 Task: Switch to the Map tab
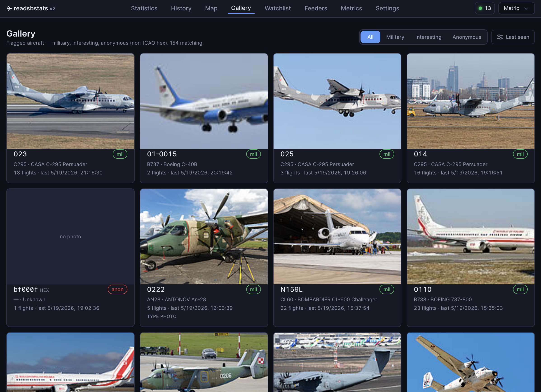point(211,8)
